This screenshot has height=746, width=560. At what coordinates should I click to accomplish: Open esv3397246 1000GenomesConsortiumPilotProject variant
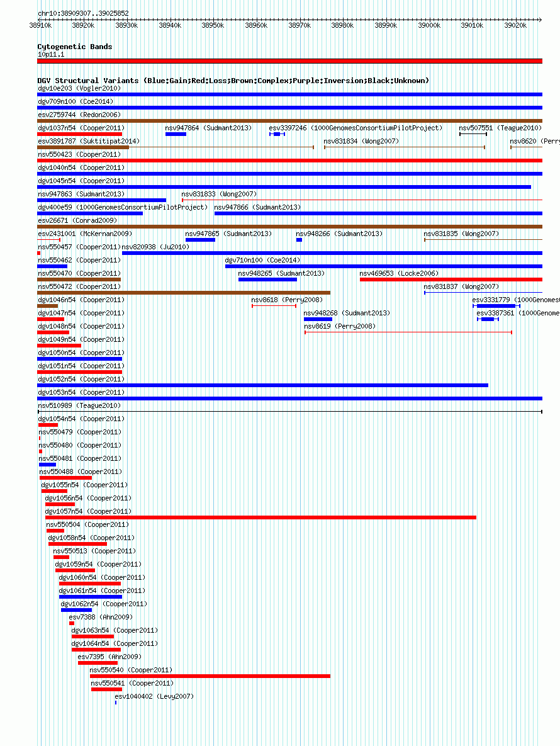[x=355, y=128]
